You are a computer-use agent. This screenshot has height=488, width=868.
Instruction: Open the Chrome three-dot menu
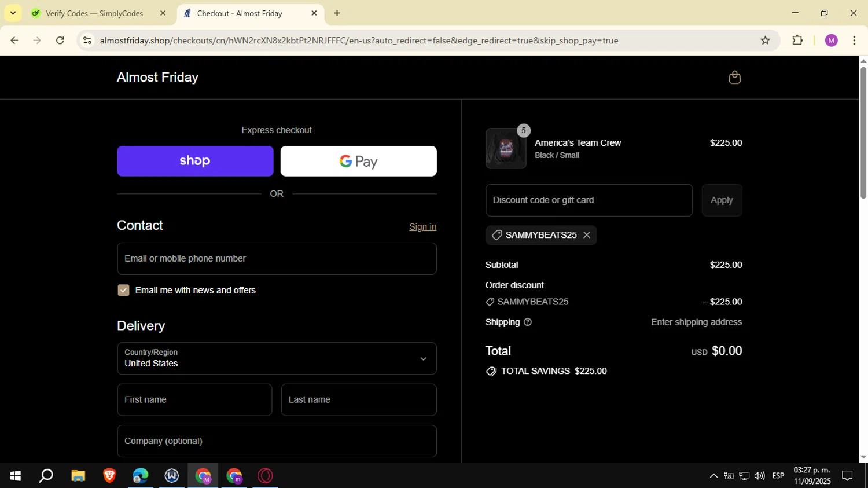tap(854, 41)
